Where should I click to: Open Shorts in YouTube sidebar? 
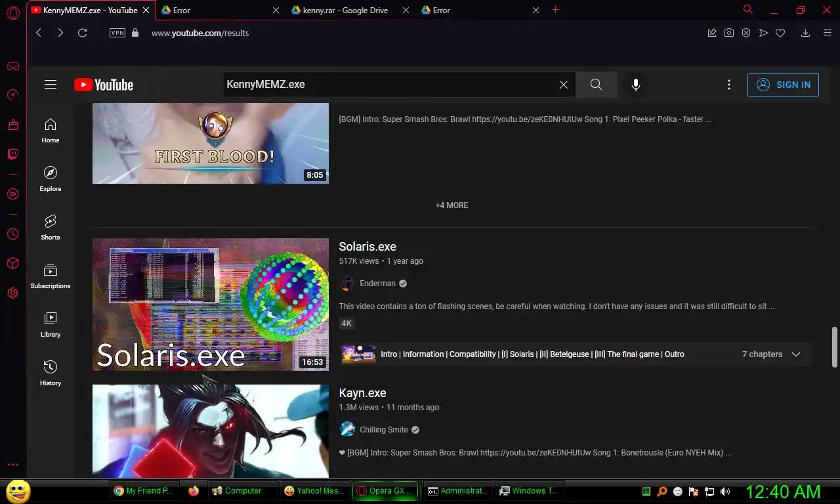coord(51,228)
